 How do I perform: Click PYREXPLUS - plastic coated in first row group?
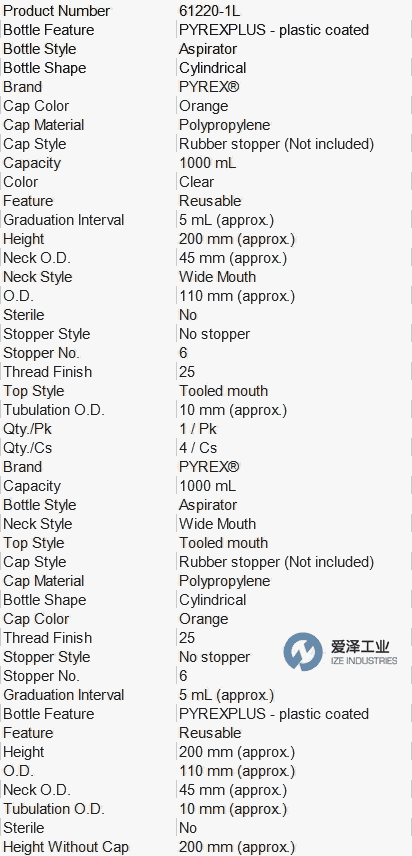274,30
